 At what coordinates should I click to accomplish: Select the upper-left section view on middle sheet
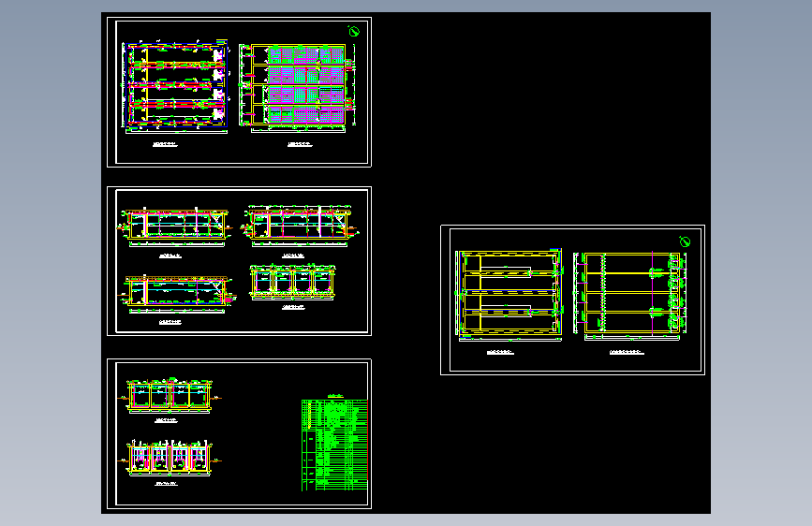tap(174, 226)
